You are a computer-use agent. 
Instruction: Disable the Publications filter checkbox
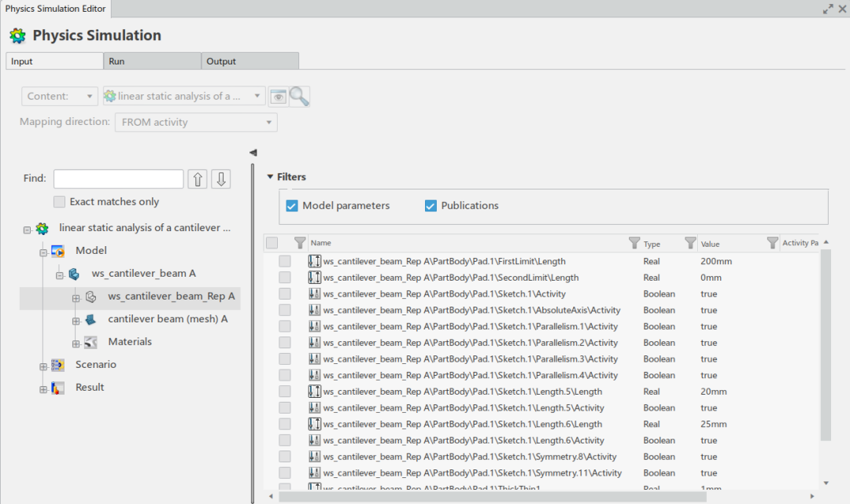click(431, 206)
